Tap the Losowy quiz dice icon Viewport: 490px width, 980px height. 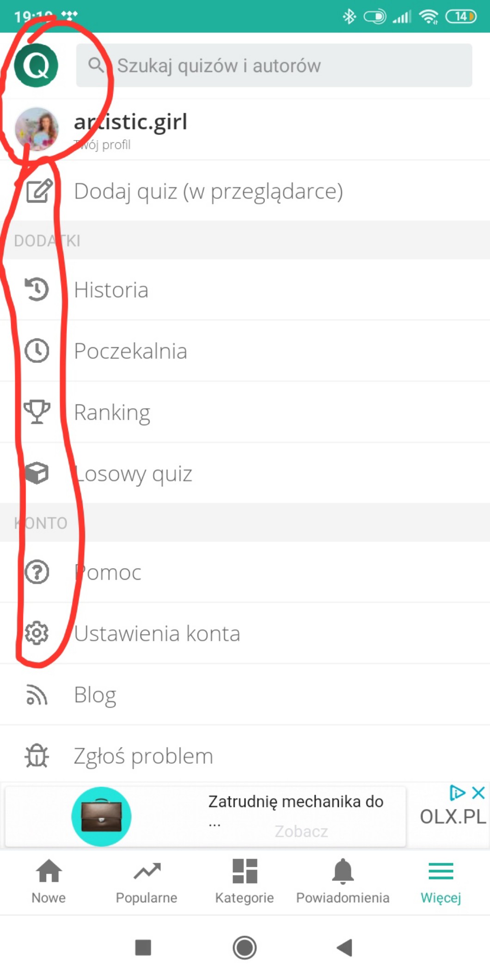tap(37, 473)
